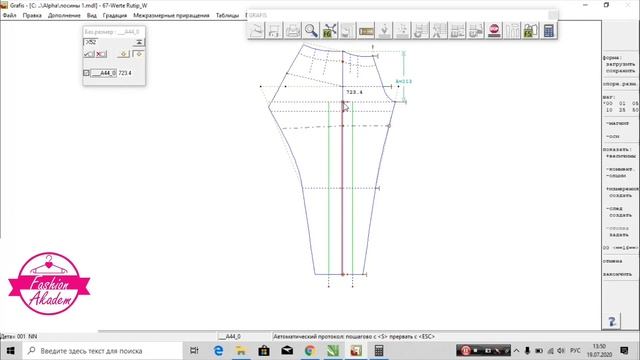Open the blue calculator toolbar icon
The image size is (640, 360).
(x=549, y=31)
